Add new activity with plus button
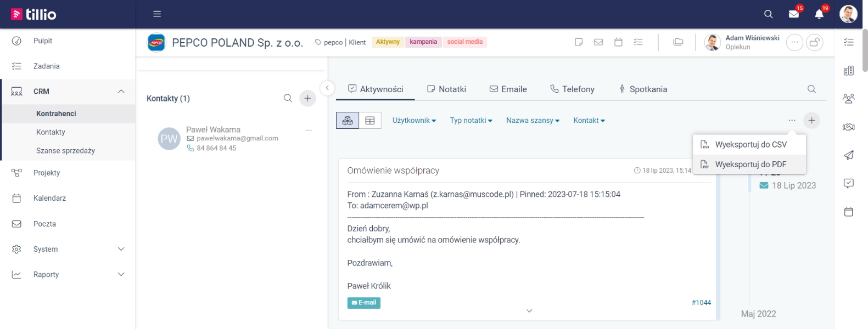 [811, 120]
